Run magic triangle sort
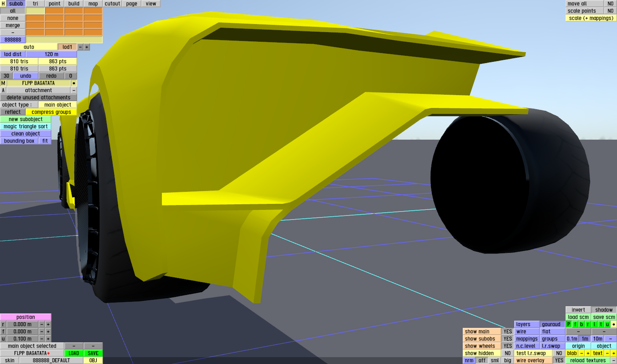This screenshot has width=617, height=364. 26,126
